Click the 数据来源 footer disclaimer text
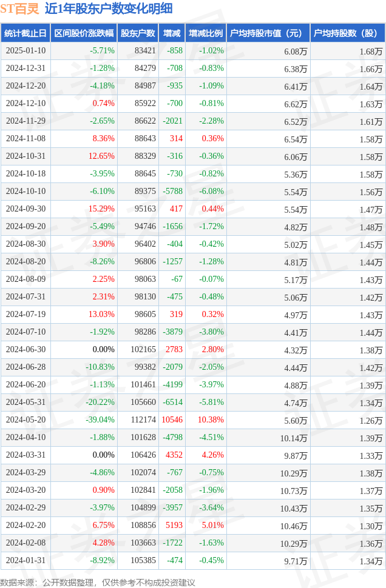Image resolution: width=386 pixels, height=588 pixels. pos(98,582)
